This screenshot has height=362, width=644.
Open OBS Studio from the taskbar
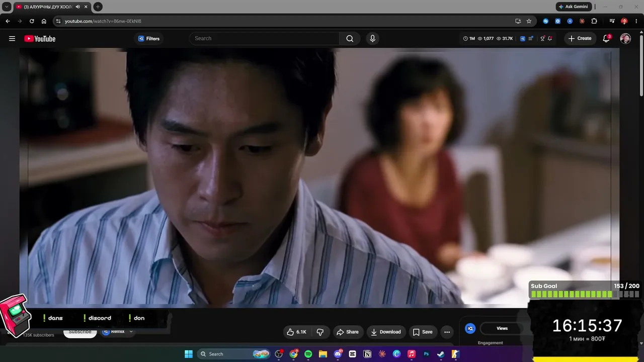click(279, 354)
